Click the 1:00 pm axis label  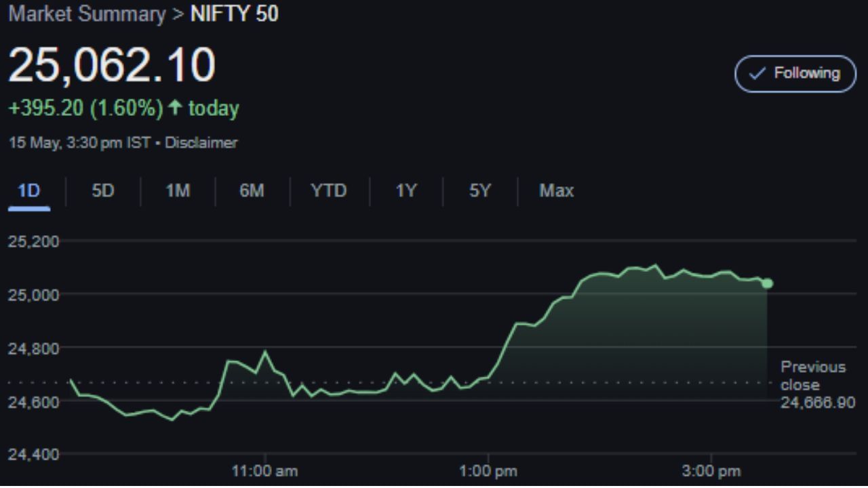488,471
